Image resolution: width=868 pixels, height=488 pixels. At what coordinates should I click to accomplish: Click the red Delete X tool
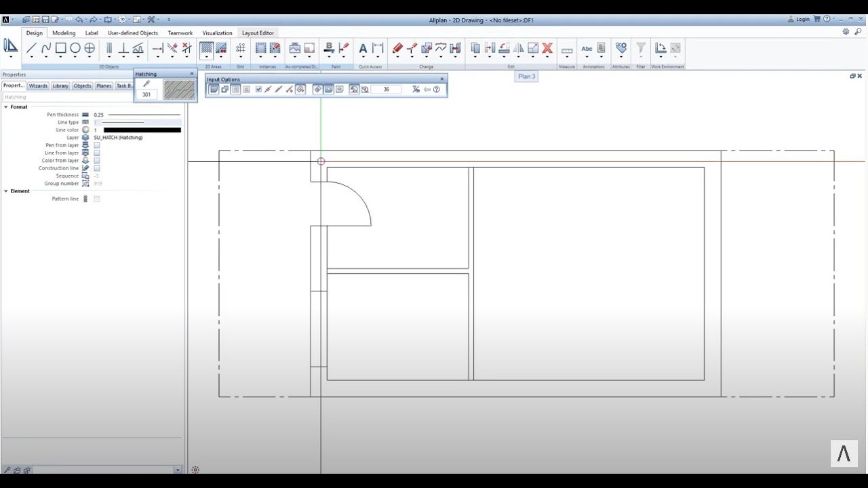pyautogui.click(x=547, y=48)
